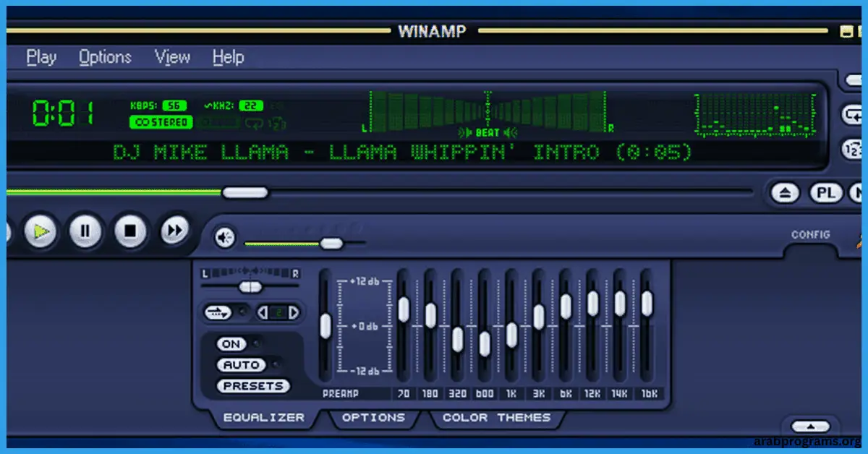Click the WINAMP title text
This screenshot has height=454, width=868.
coord(432,31)
